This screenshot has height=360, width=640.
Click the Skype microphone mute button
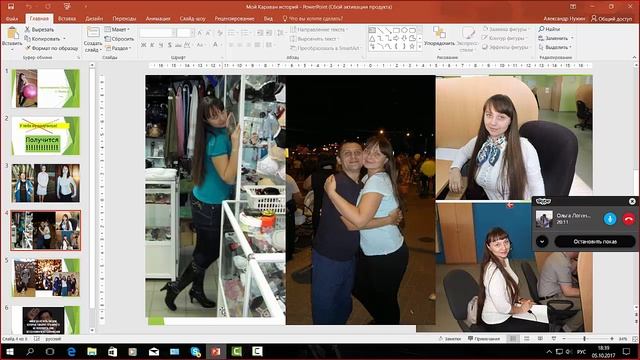pos(610,219)
